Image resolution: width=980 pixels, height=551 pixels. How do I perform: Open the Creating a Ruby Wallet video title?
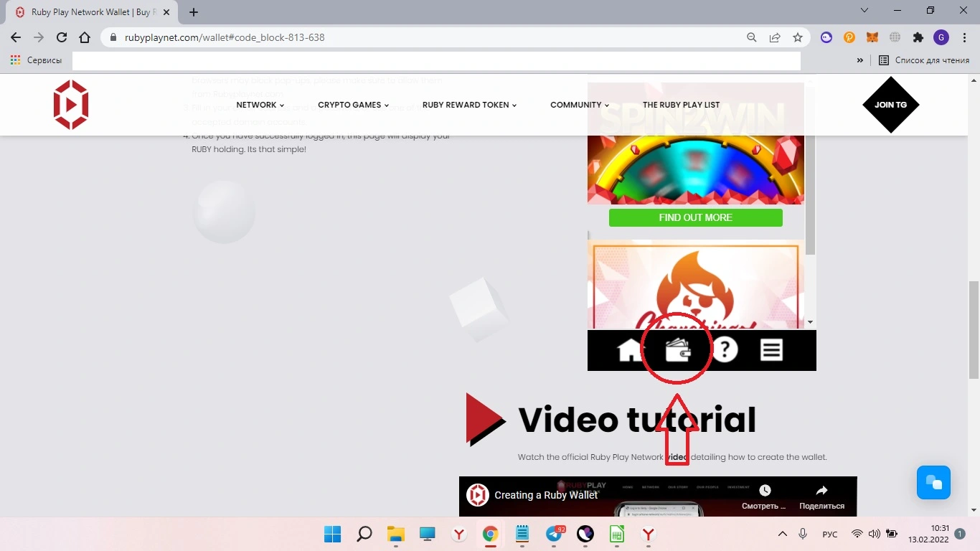coord(546,495)
